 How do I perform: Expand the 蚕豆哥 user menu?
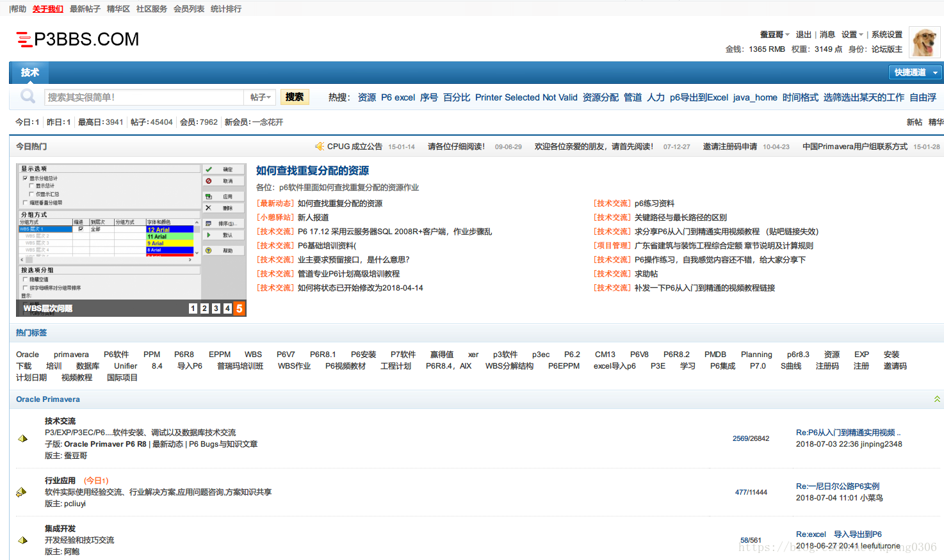click(774, 35)
